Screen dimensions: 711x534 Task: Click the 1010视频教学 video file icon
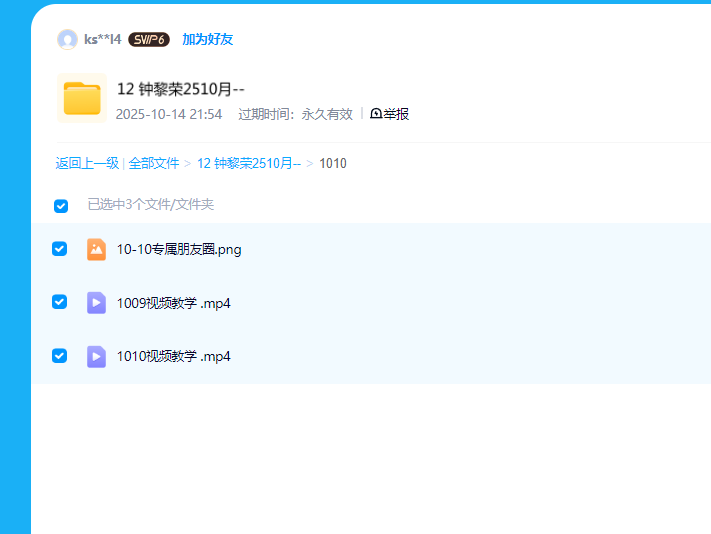(96, 355)
